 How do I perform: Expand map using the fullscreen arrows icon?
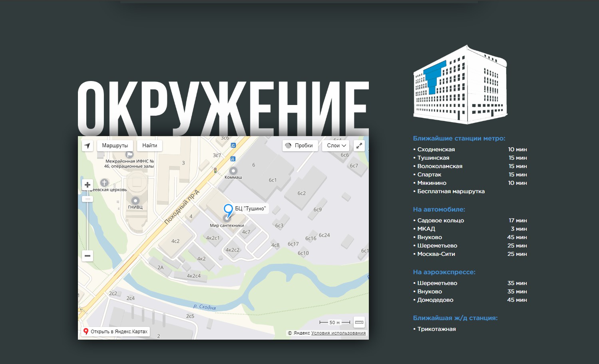pyautogui.click(x=359, y=145)
